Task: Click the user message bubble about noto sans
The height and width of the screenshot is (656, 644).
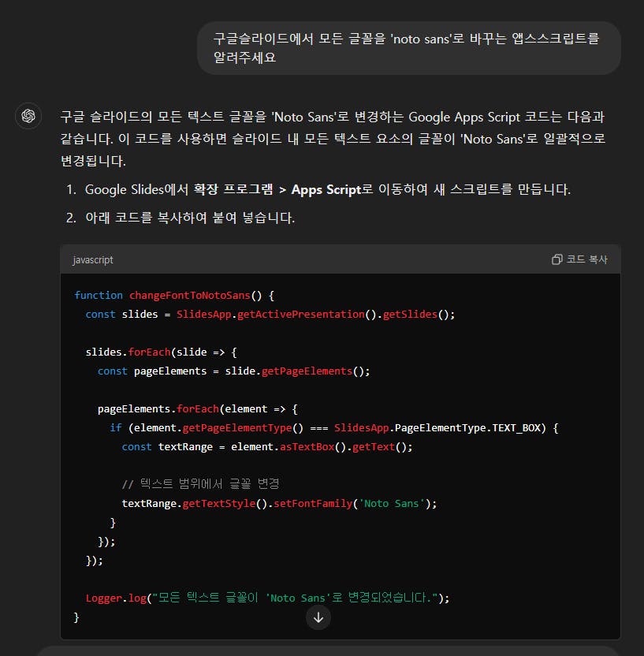Action: click(408, 48)
